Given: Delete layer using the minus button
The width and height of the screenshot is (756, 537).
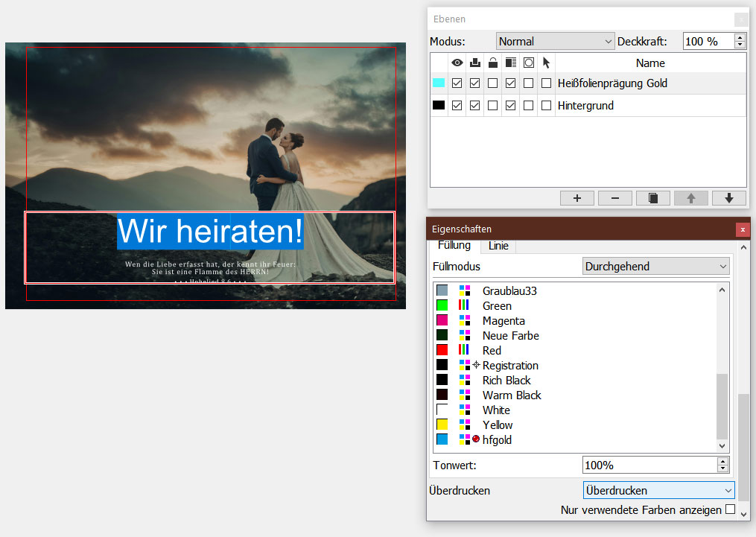Looking at the screenshot, I should tap(614, 197).
